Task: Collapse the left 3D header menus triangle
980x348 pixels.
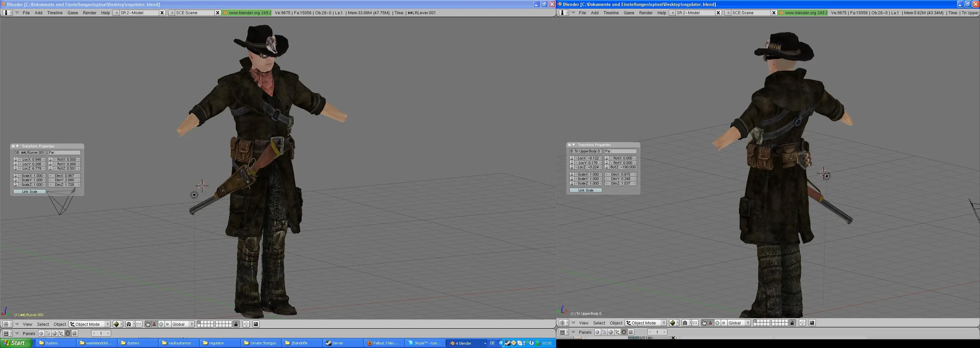Action: 17,324
